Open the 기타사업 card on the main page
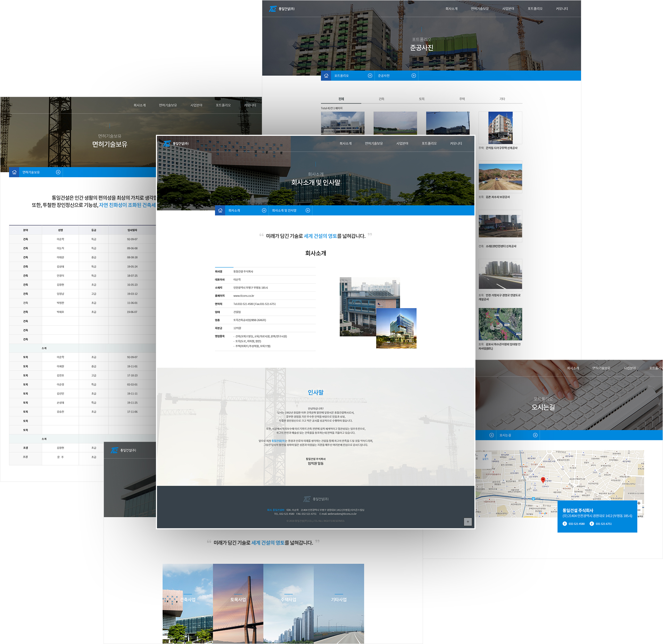Viewport: 663px width, 644px height. 339,604
